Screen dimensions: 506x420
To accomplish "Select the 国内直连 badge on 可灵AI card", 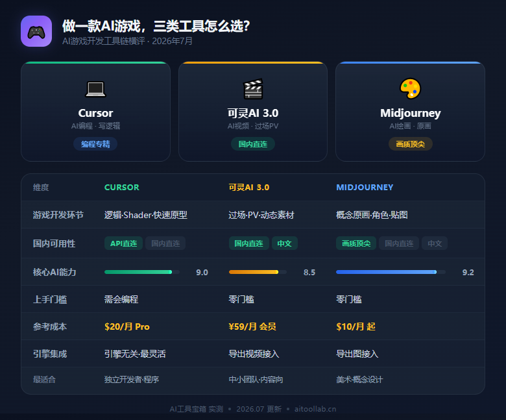I will tap(253, 144).
